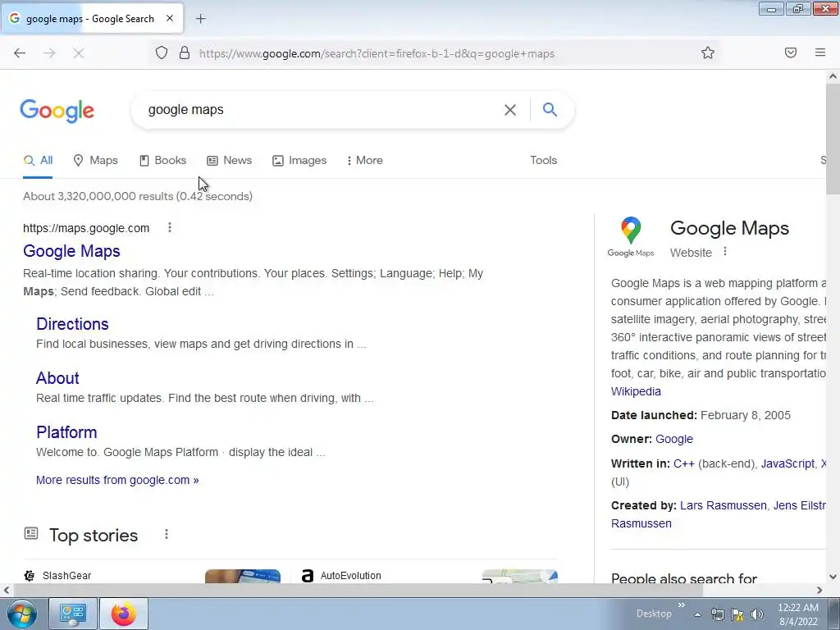The height and width of the screenshot is (630, 840).
Task: Click the Google logo
Action: [57, 111]
